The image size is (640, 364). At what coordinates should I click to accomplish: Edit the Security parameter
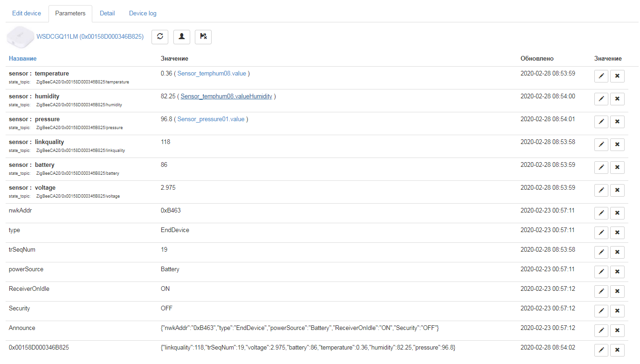click(601, 311)
